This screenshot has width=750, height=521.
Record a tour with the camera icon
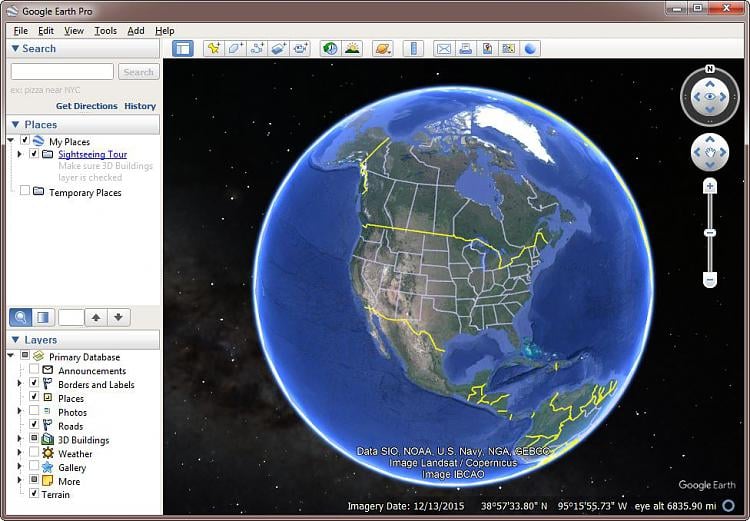tap(300, 48)
